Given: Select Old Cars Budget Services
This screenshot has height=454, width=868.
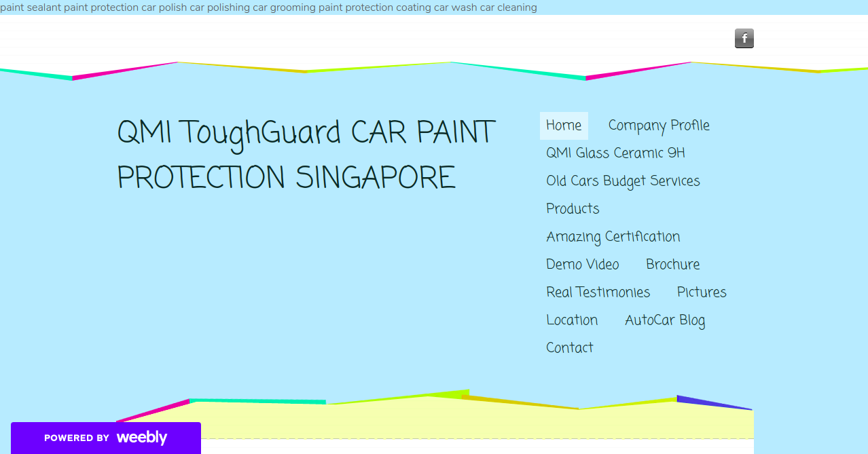Looking at the screenshot, I should [x=623, y=181].
